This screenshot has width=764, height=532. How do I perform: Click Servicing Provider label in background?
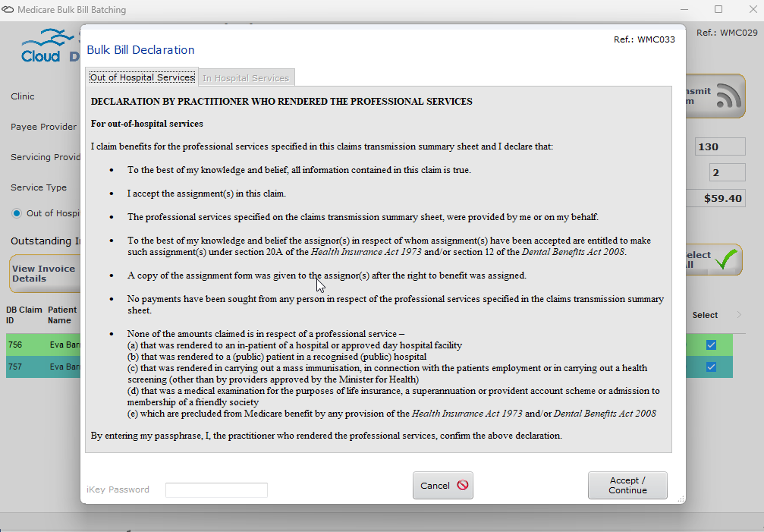click(46, 157)
